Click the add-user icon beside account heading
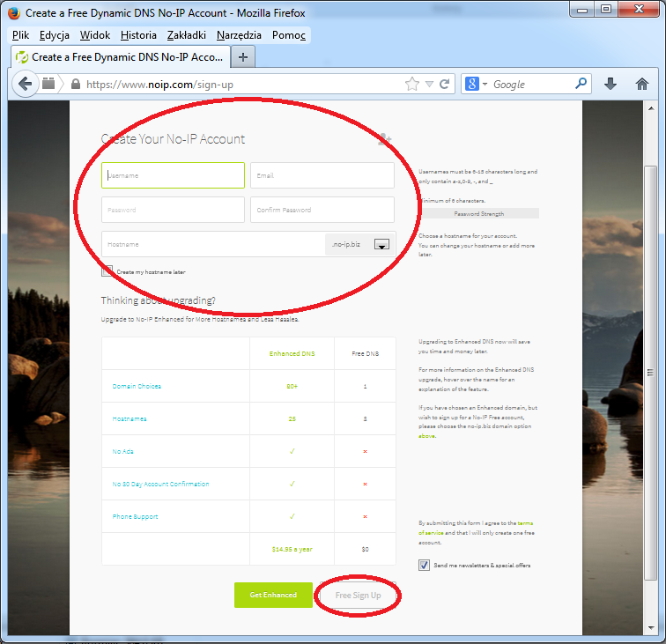The image size is (666, 644). (x=385, y=139)
